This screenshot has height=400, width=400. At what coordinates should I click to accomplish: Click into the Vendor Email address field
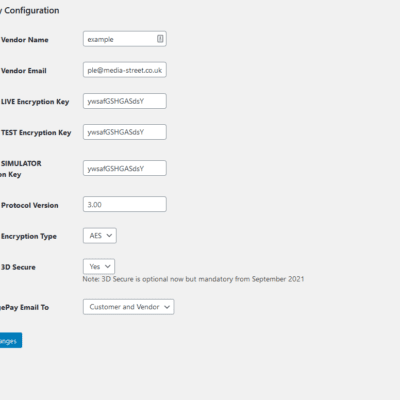(x=125, y=70)
